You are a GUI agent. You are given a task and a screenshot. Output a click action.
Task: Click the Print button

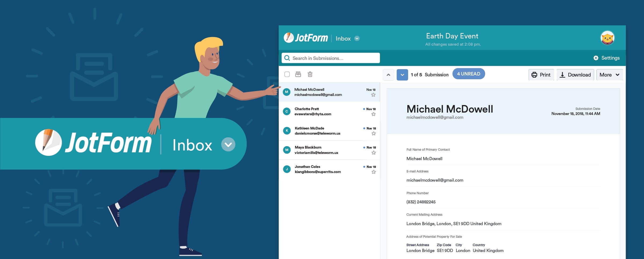(541, 75)
